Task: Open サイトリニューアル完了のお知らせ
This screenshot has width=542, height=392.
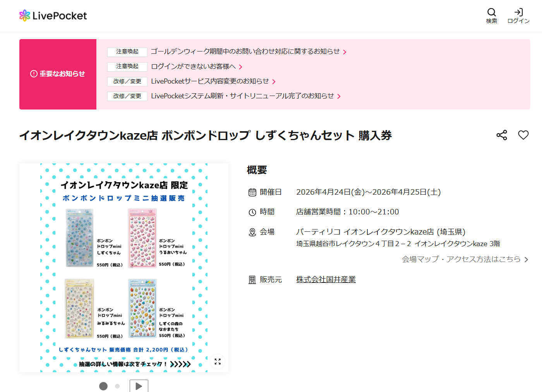Action: 243,96
